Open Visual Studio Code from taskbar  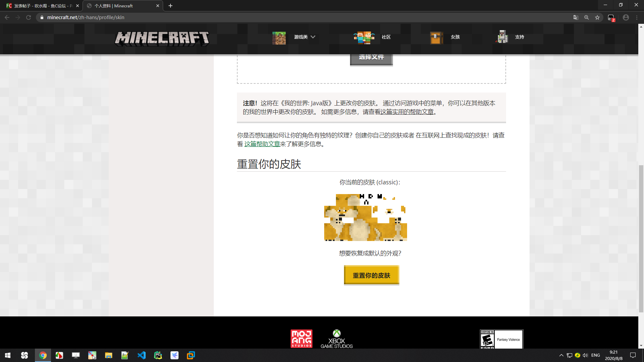[x=142, y=355]
